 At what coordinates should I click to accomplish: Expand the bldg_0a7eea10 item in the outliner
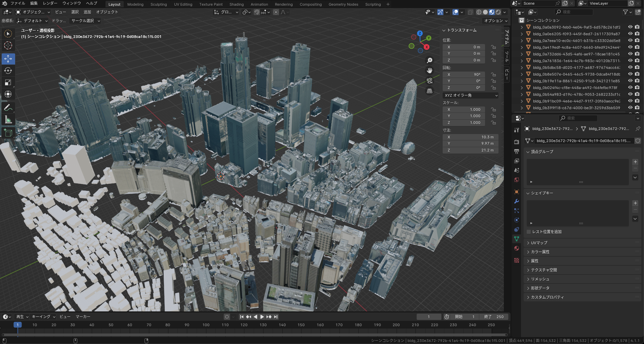pyautogui.click(x=522, y=40)
